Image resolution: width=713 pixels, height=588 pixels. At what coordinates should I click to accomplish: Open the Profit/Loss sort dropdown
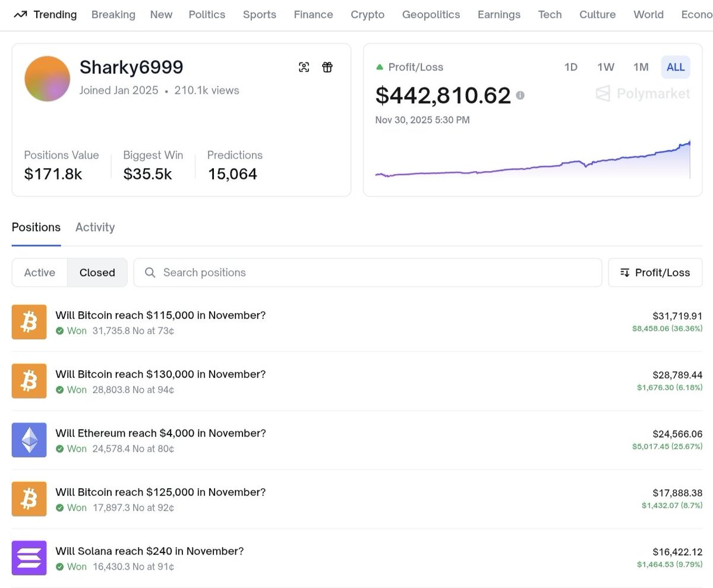coord(655,273)
